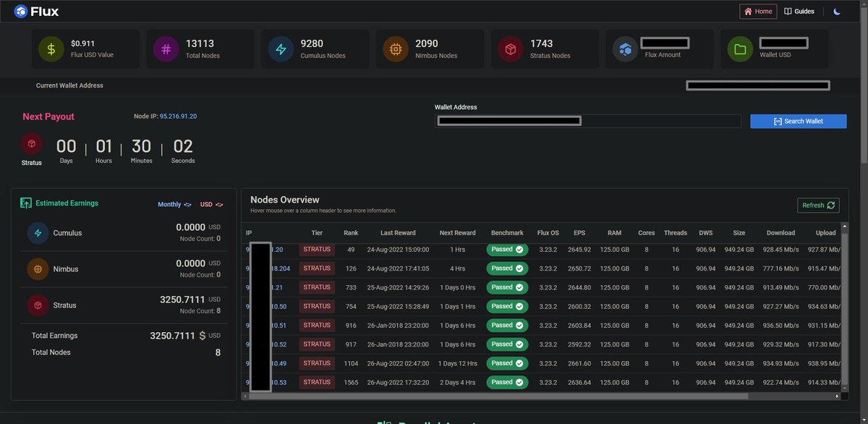This screenshot has height=424, width=868.
Task: Click the hashtag icon next to Total Nodes
Action: (165, 48)
